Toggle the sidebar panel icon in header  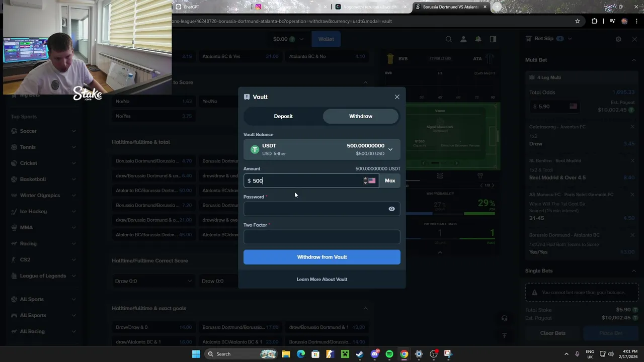click(x=493, y=39)
